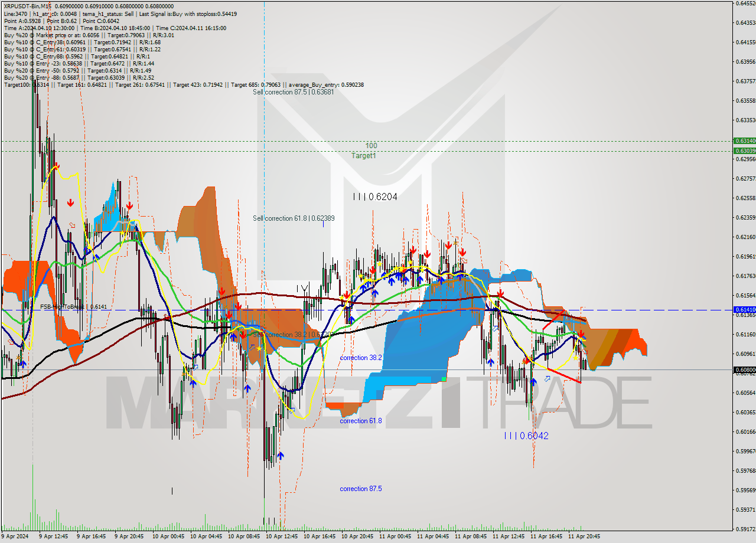756x543 pixels.
Task: Click the '10 Apr 12:45' time label
Action: (281, 537)
